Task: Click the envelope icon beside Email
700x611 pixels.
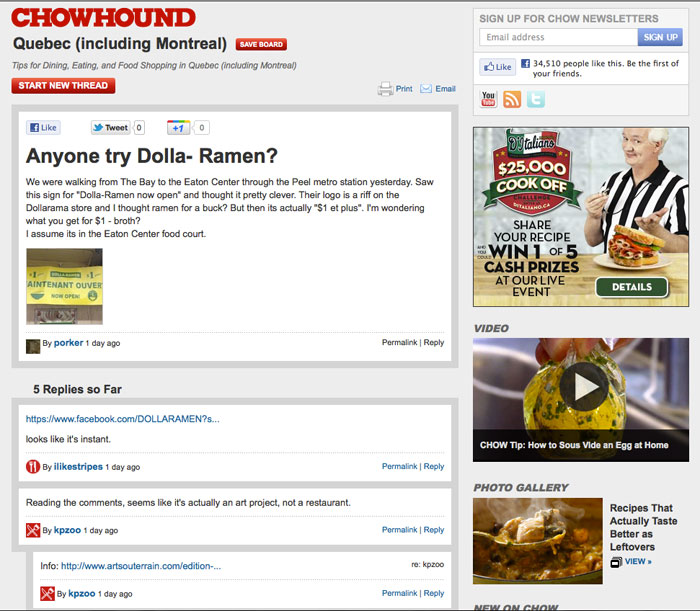Action: pos(426,88)
